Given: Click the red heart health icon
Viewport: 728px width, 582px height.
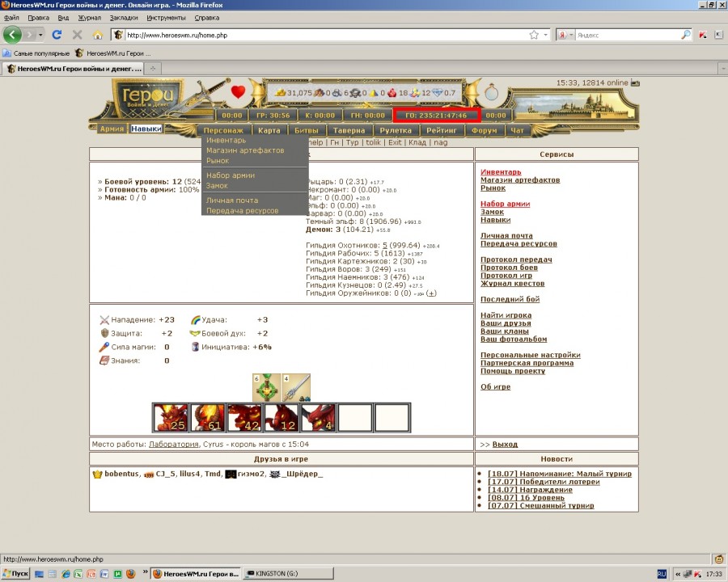Looking at the screenshot, I should click(238, 92).
